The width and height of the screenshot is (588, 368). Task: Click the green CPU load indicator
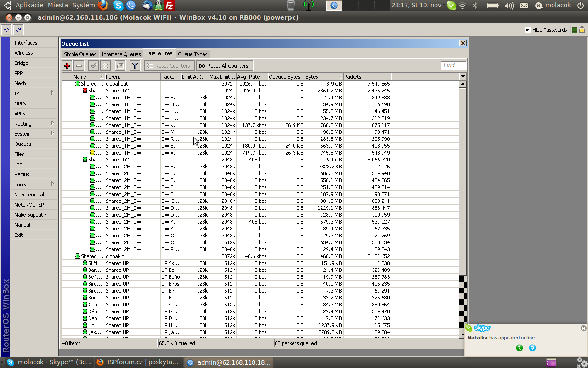574,30
